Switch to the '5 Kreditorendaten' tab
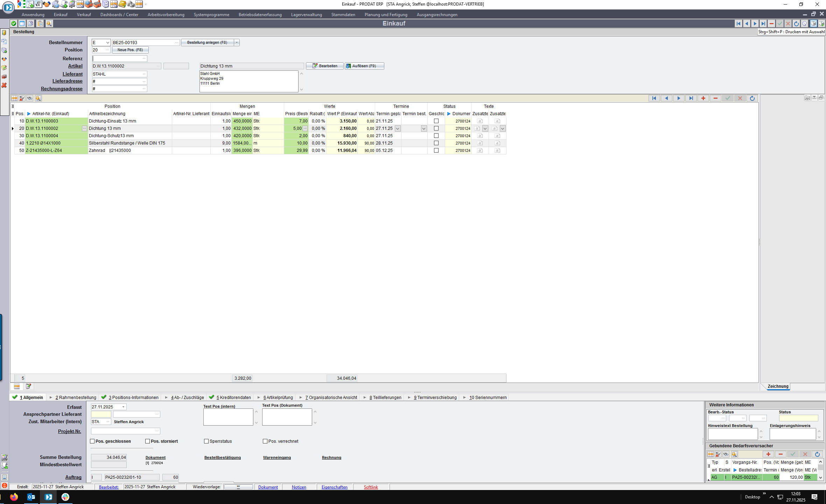This screenshot has width=826, height=504. pos(233,398)
